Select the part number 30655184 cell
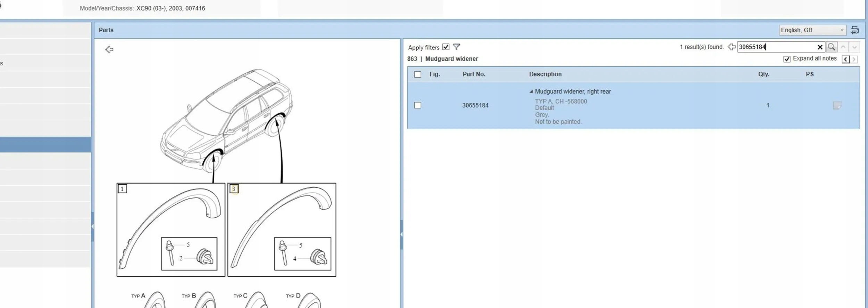 point(475,105)
